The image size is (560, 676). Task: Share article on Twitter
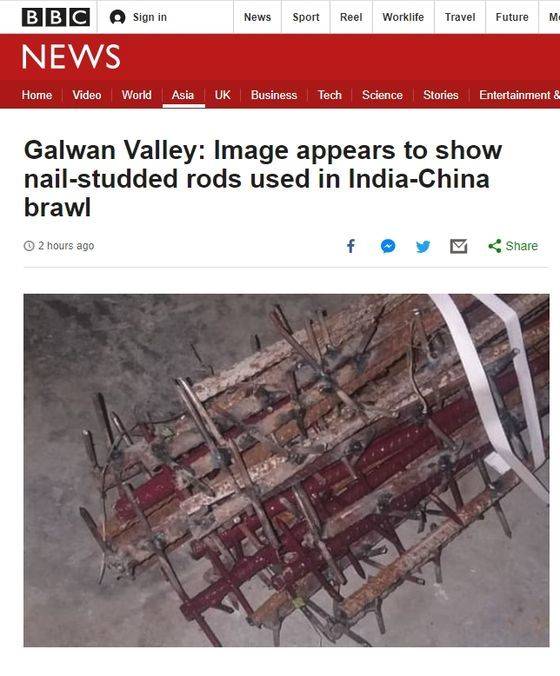(423, 246)
